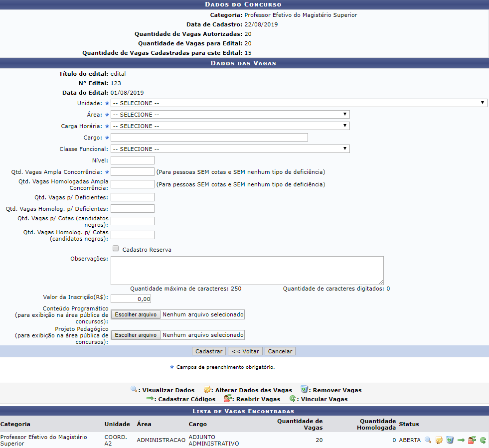Open the Unidade dropdown

coord(299,103)
